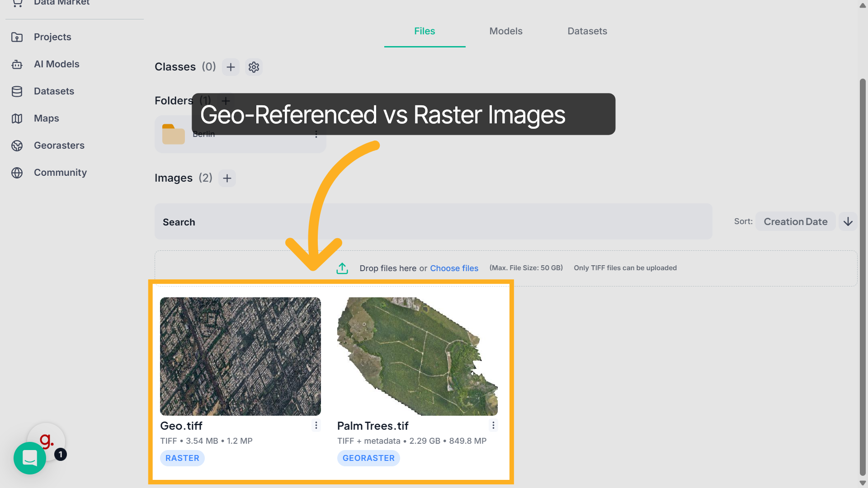Switch to the Files tab

coord(425,31)
